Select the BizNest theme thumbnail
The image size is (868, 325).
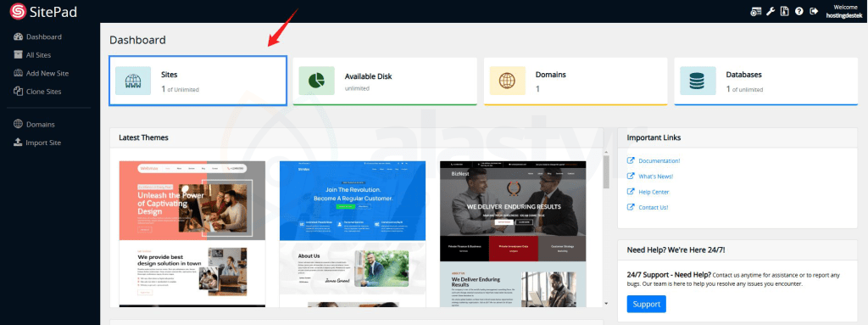[x=513, y=233]
